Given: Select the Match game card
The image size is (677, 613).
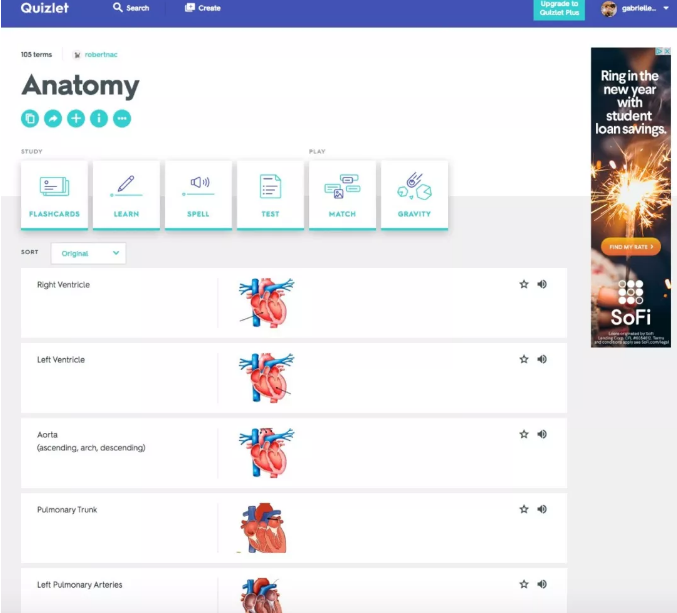Looking at the screenshot, I should point(342,195).
